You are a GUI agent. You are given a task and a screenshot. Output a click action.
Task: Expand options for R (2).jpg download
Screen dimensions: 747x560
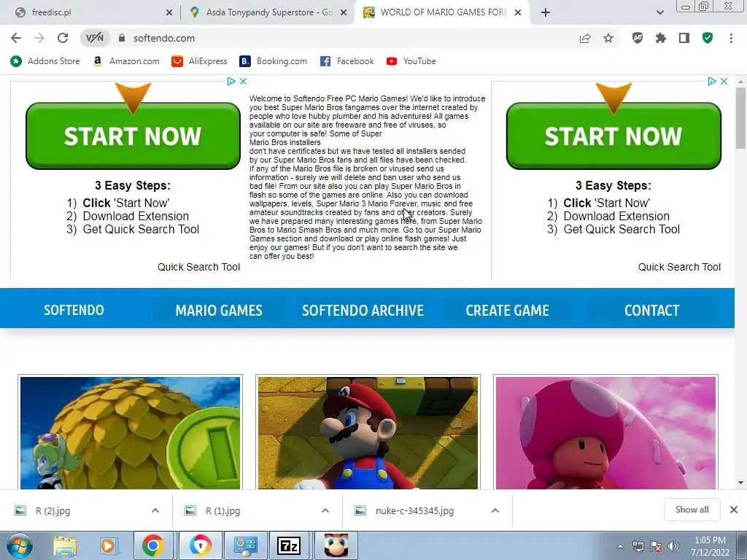pos(155,510)
